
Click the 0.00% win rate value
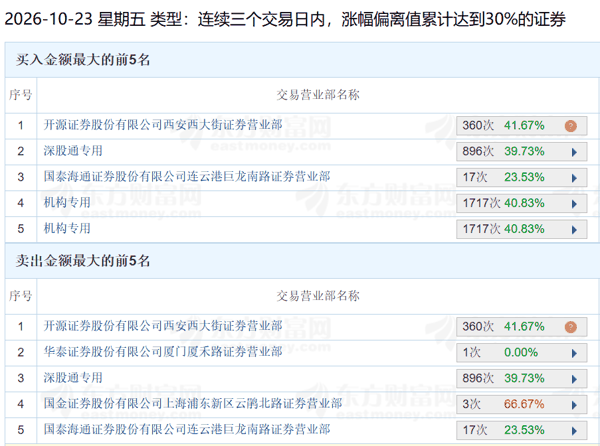[x=521, y=352]
